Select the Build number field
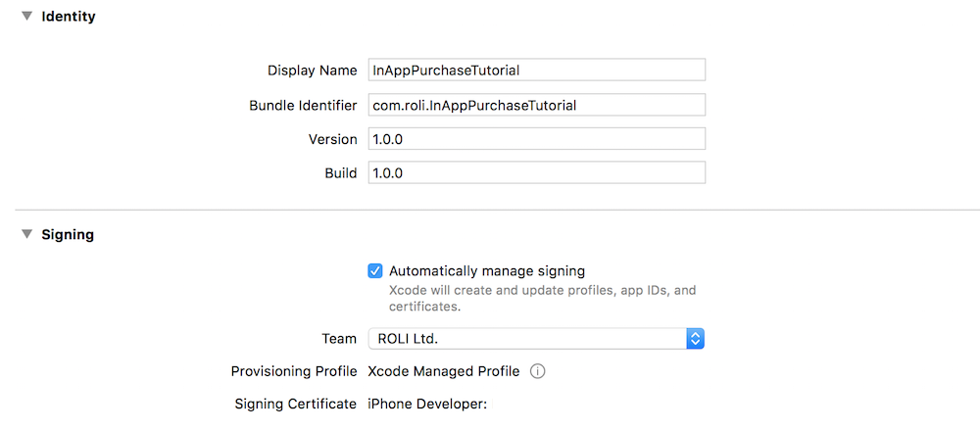This screenshot has width=980, height=430. (x=536, y=172)
